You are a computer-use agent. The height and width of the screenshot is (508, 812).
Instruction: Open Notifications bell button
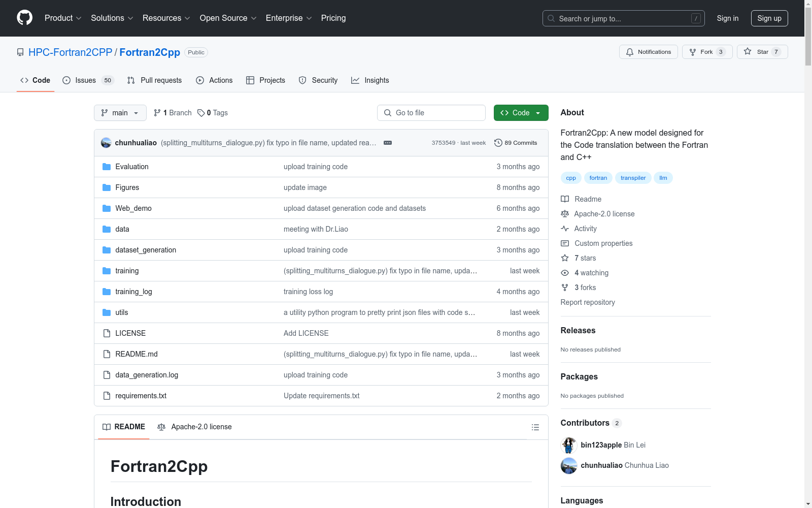tap(648, 52)
